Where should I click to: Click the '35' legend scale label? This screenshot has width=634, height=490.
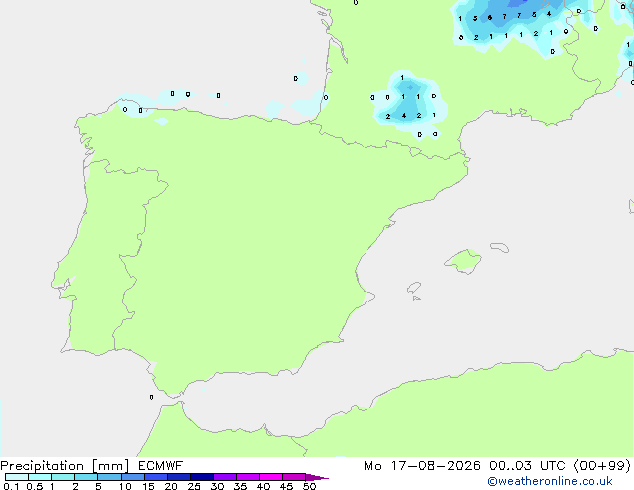click(240, 486)
